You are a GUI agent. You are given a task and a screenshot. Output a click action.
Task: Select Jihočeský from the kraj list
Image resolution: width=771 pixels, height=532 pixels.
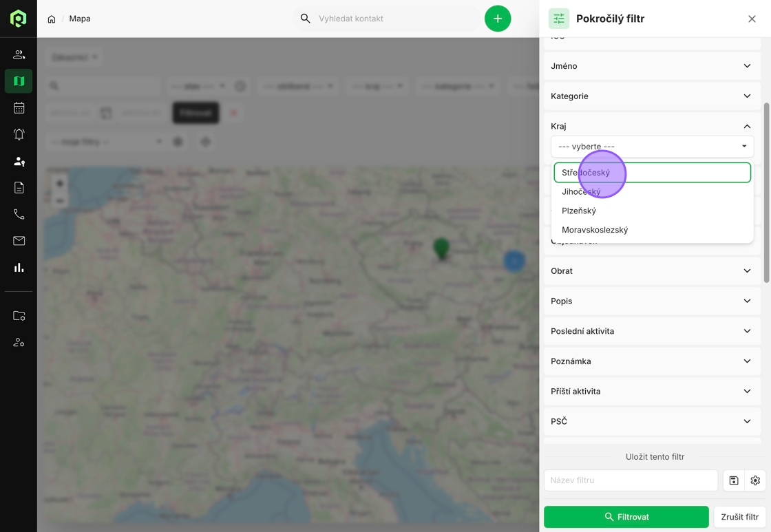(652, 192)
